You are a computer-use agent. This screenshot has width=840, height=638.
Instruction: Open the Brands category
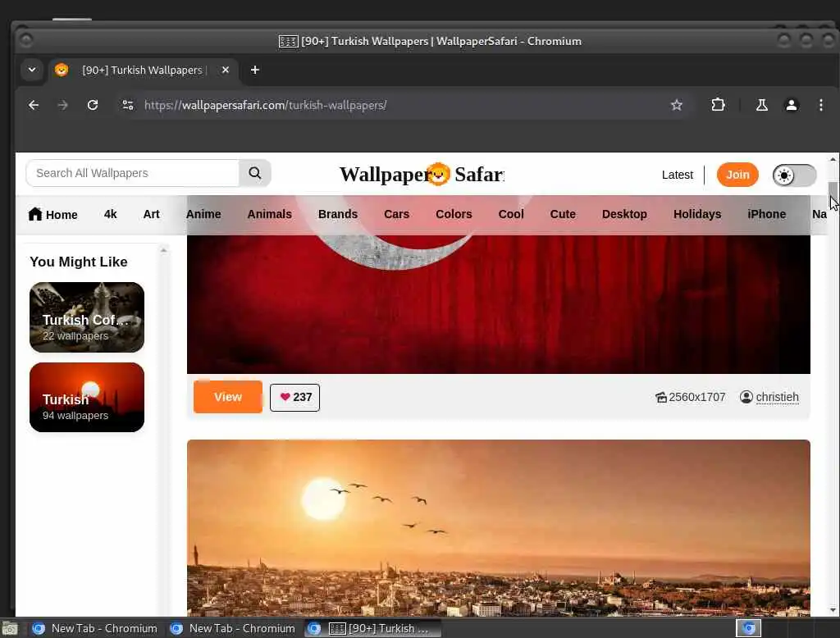point(337,214)
